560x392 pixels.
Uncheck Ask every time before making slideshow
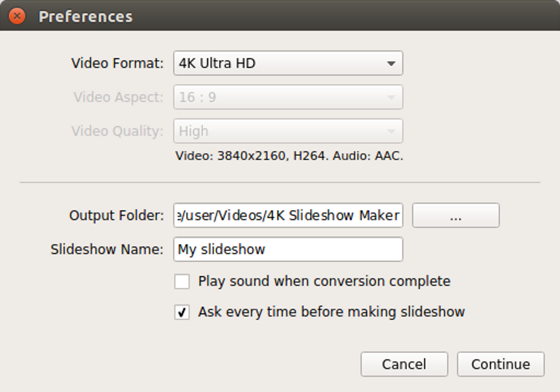click(x=182, y=312)
